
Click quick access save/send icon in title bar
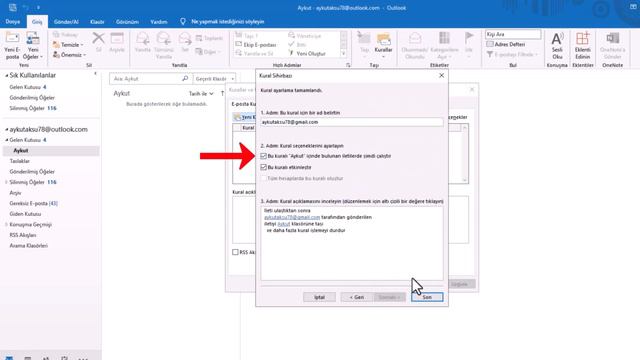click(13, 7)
